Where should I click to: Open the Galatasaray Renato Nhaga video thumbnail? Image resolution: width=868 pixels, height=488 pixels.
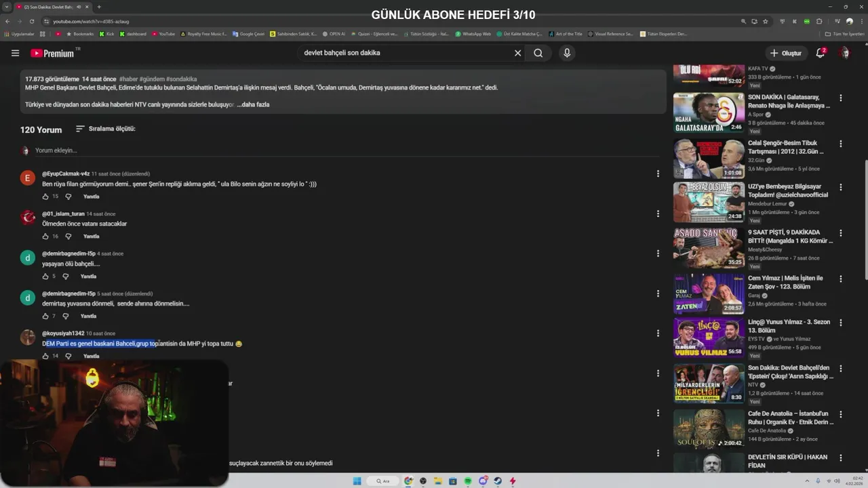pos(709,113)
